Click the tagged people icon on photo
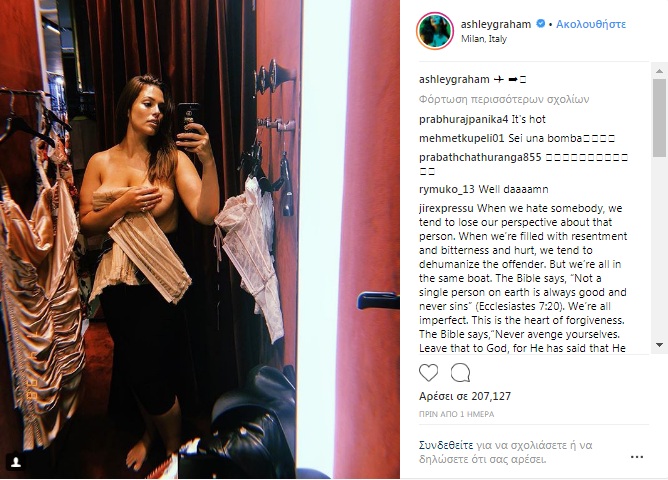The image size is (668, 480). (16, 462)
